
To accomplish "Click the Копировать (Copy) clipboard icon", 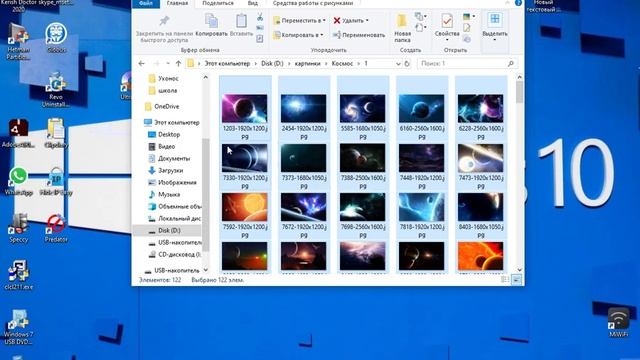I will click(x=211, y=21).
